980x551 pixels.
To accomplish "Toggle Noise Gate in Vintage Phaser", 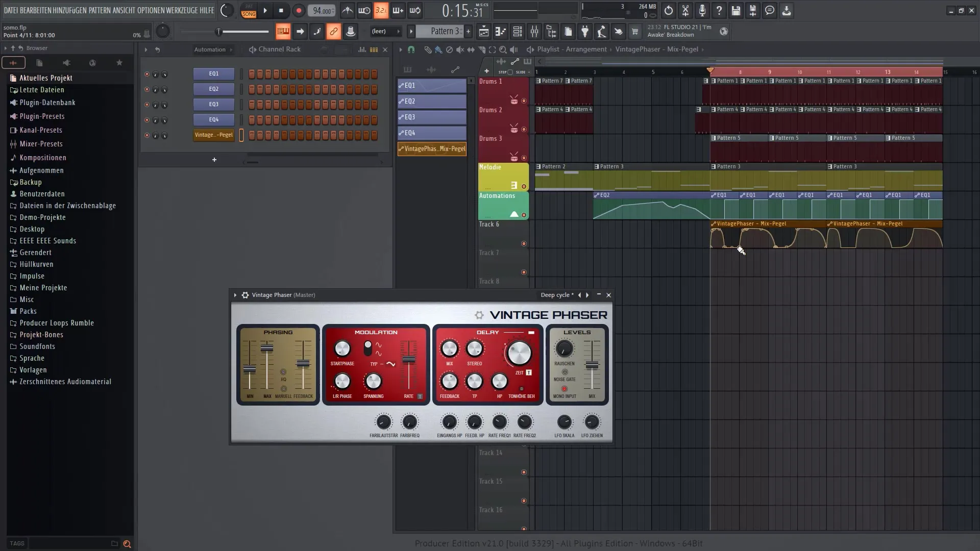I will coord(565,372).
